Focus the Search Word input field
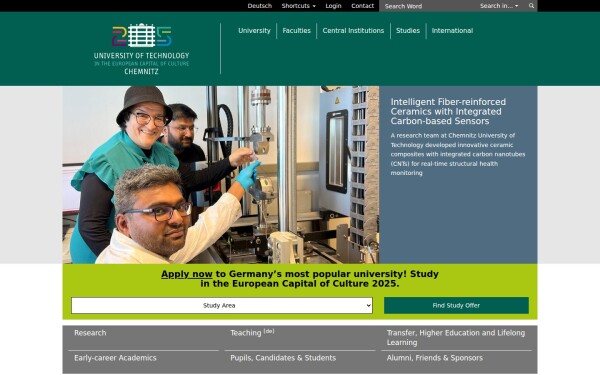Screen dimensions: 600x375 pos(428,6)
